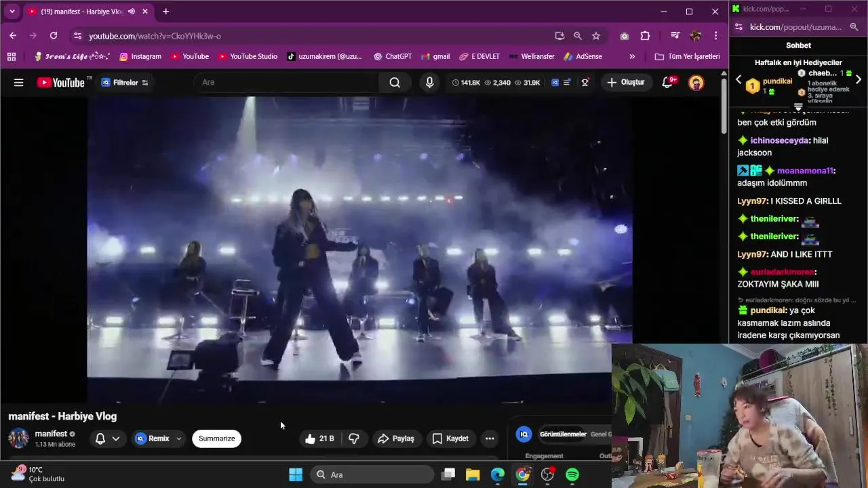Open Microsoft Edge from the taskbar
Screen dimensions: 868x488
[x=498, y=474]
